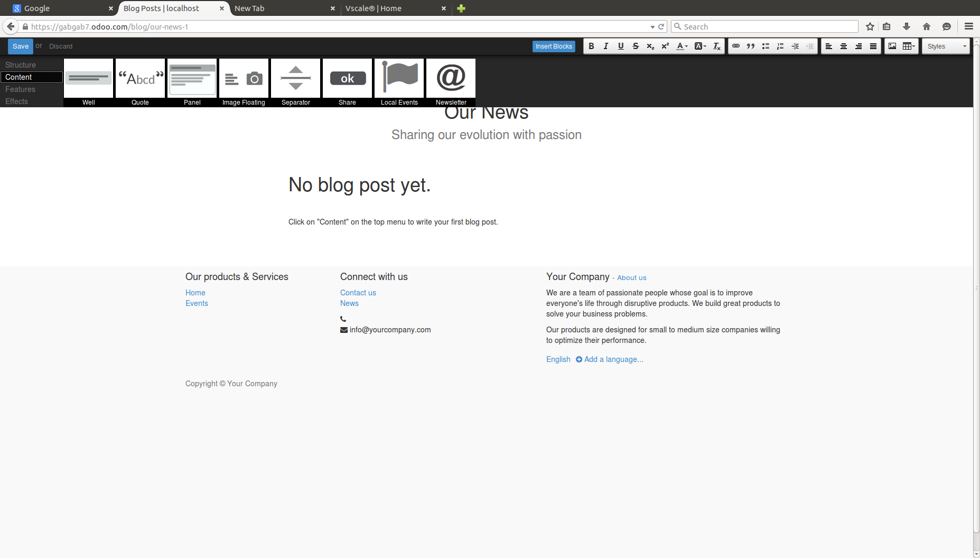Insert a bulleted list
This screenshot has height=558, width=980.
(766, 46)
